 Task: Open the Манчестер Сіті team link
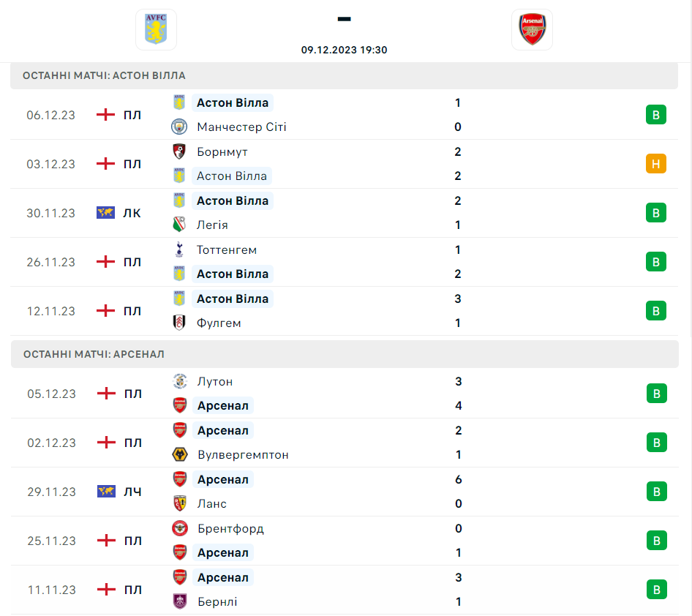(241, 127)
